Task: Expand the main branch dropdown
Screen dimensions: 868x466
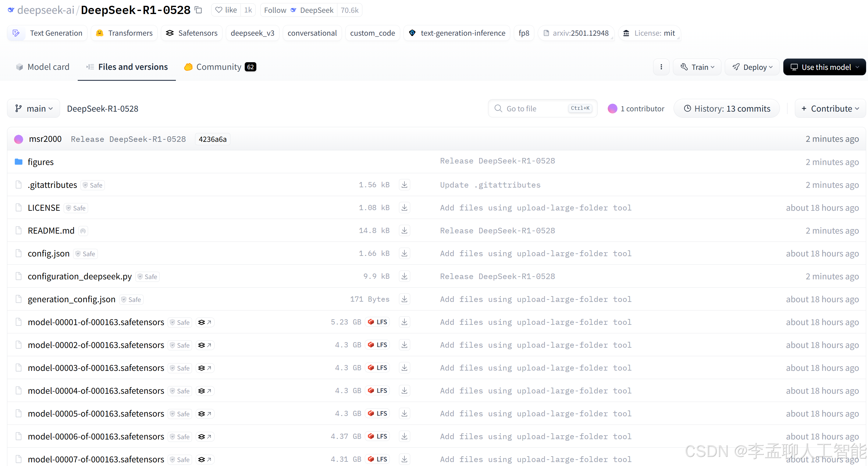Action: (x=34, y=109)
